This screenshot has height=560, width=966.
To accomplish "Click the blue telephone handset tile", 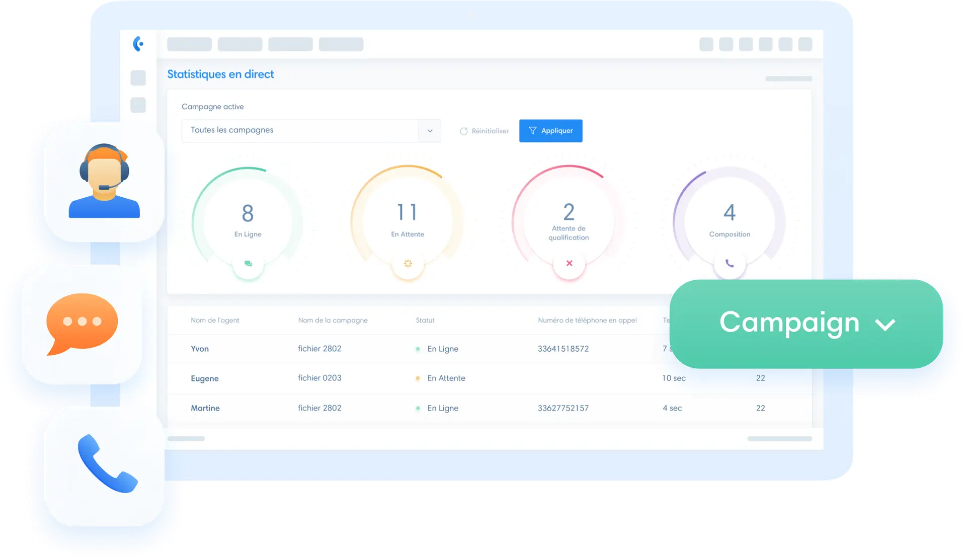I will tap(105, 466).
